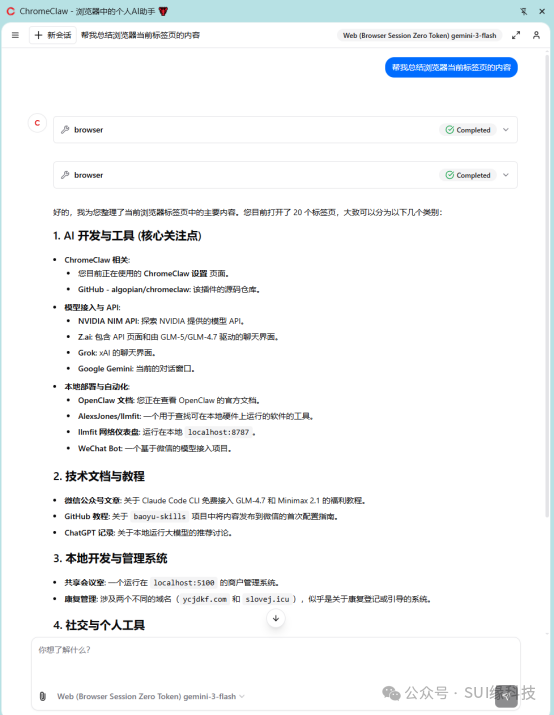
Task: Click wrench icon of second browser call
Action: click(x=65, y=175)
